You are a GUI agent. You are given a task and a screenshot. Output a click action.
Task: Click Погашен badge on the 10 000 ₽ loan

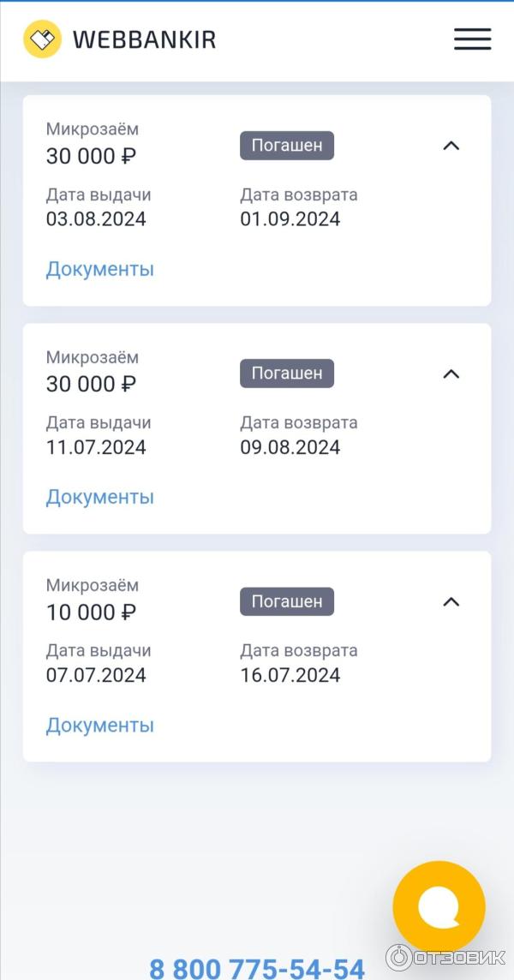click(x=286, y=601)
